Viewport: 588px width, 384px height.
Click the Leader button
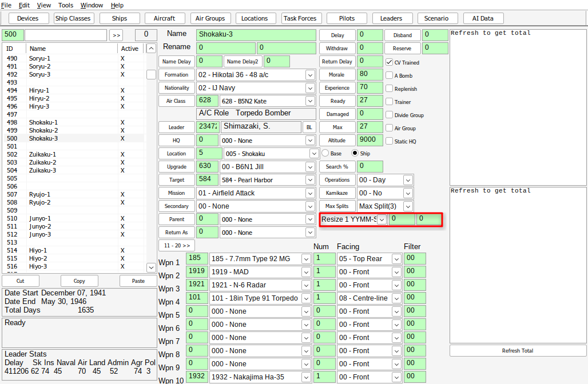[176, 127]
